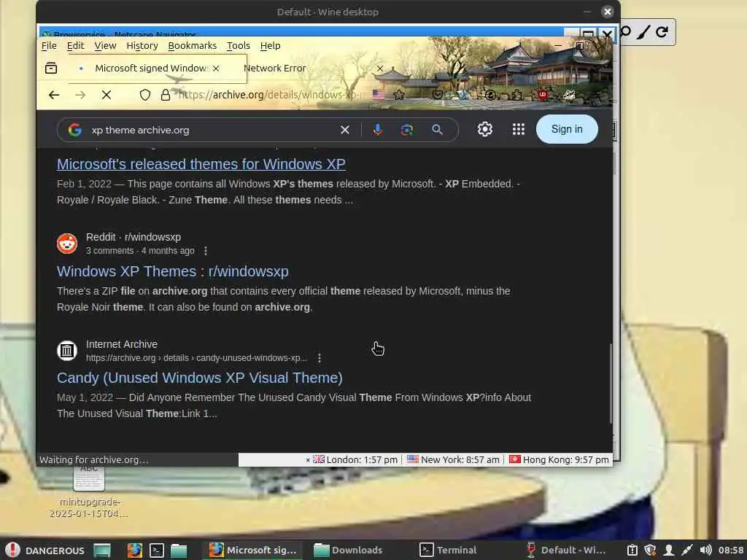Open the tracking protection shield
This screenshot has width=747, height=560.
(145, 95)
